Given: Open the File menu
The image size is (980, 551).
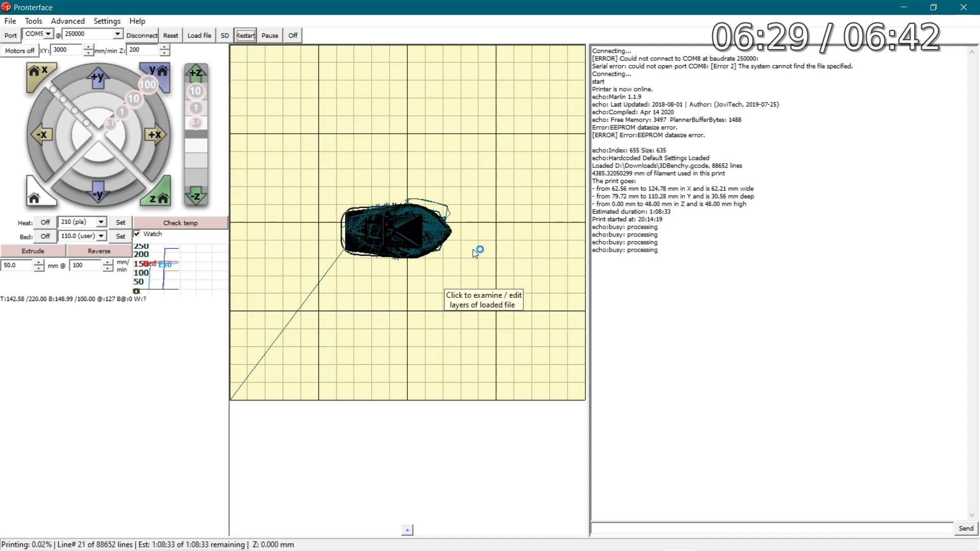Looking at the screenshot, I should coord(10,21).
